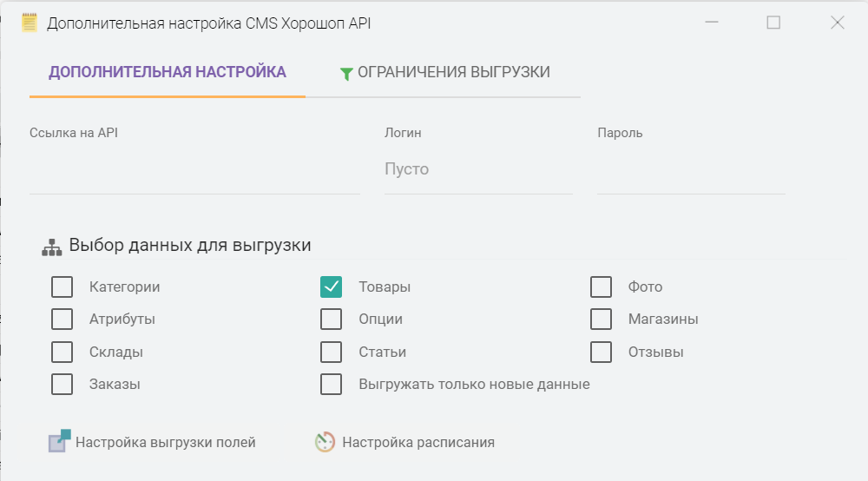Enable the Заказы checkbox
The image size is (868, 481).
[x=62, y=385]
